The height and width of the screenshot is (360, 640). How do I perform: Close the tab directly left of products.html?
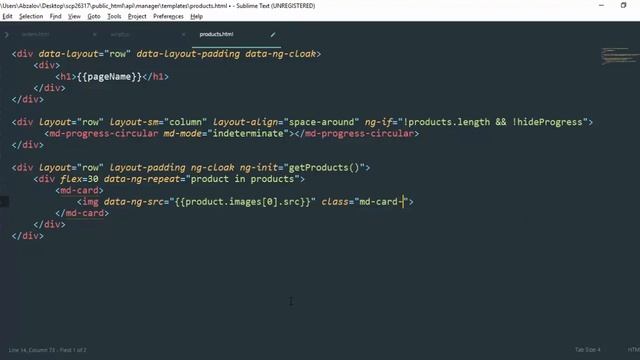[183, 35]
